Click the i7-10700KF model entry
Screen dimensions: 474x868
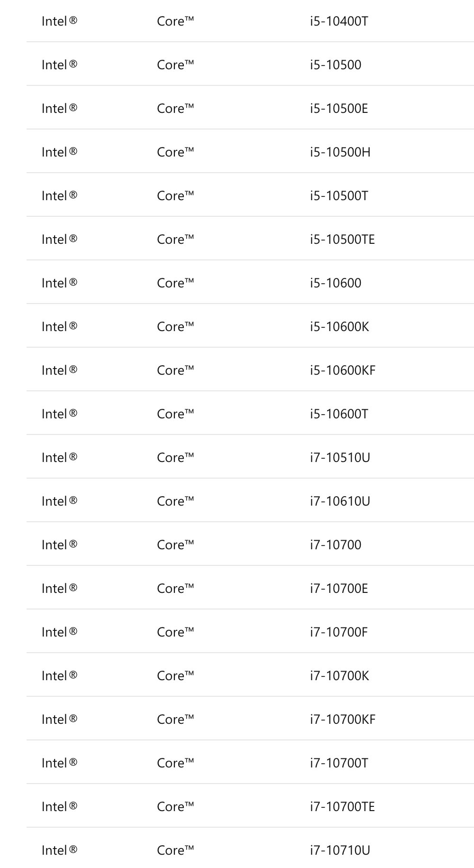[x=343, y=720]
